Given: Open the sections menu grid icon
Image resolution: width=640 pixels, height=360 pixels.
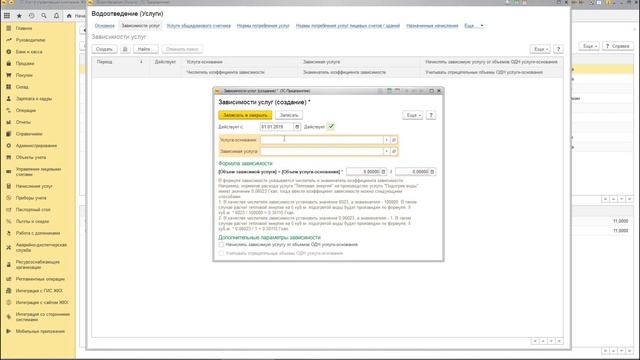Looking at the screenshot, I should pyautogui.click(x=7, y=16).
